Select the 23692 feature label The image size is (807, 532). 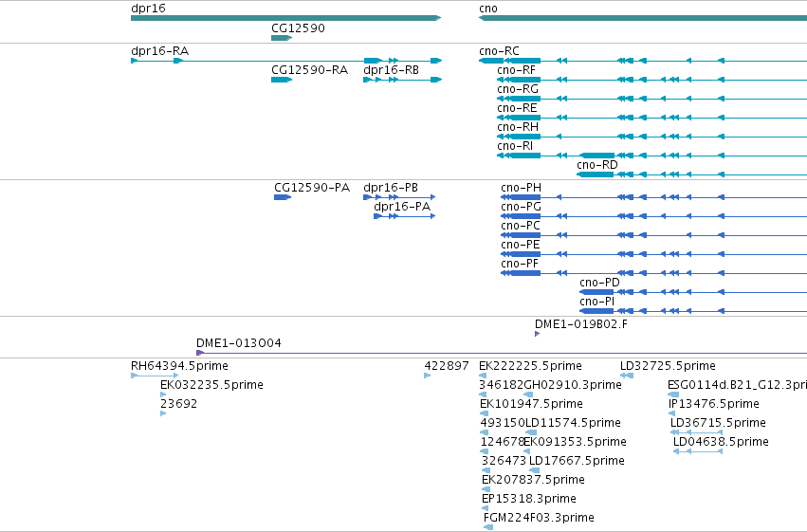[x=178, y=404]
